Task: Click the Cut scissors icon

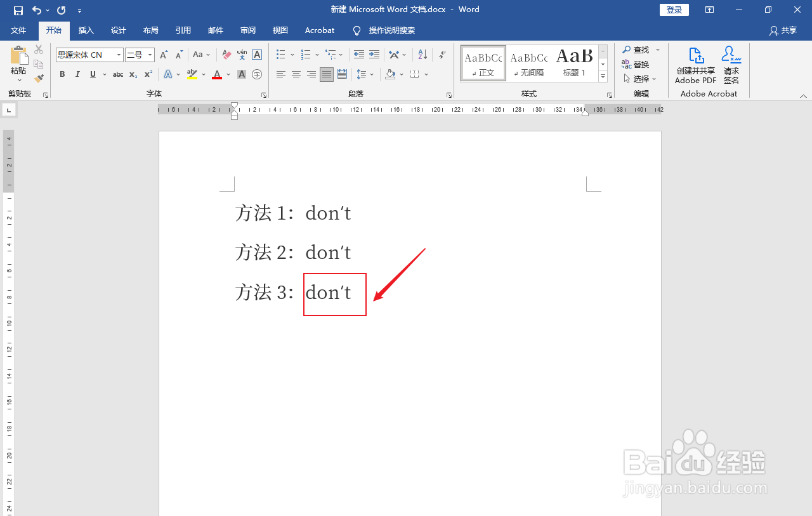Action: coord(39,50)
